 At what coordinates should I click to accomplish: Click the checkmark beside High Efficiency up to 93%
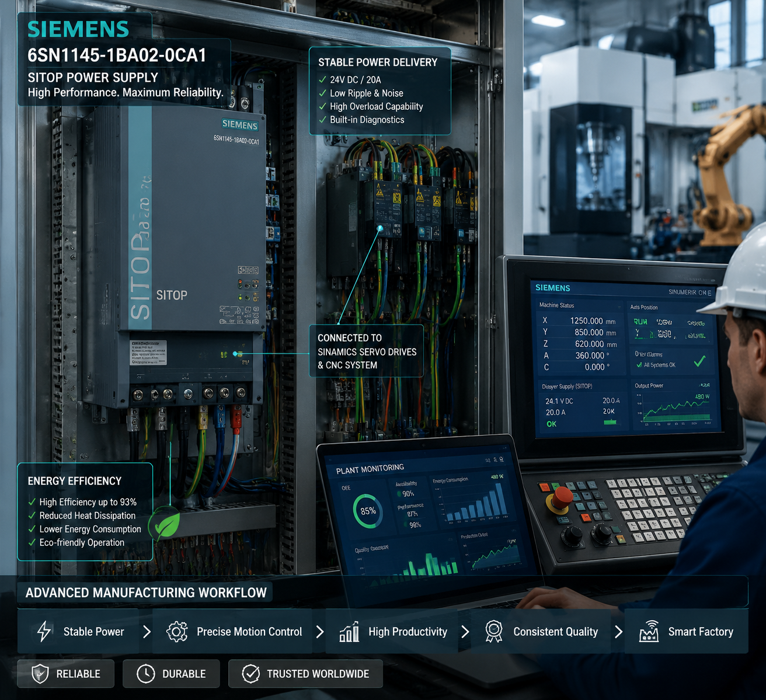pos(32,502)
